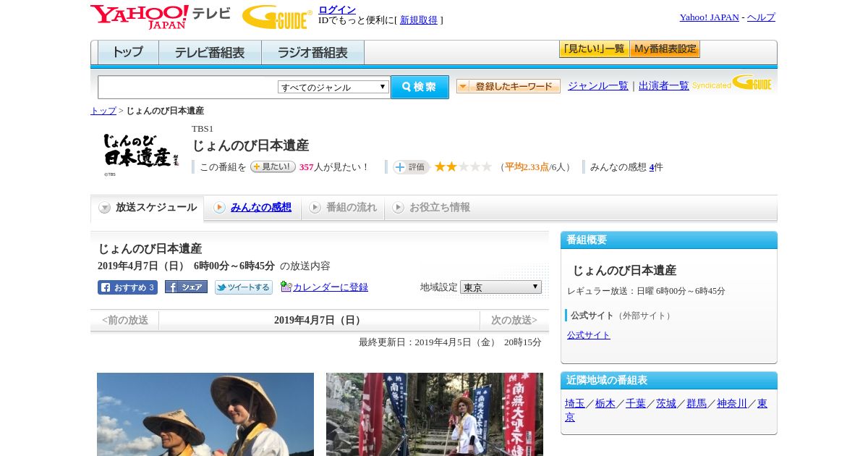The width and height of the screenshot is (868, 456).
Task: Expand the 登録したキーワード dropdown
Action: click(x=508, y=86)
